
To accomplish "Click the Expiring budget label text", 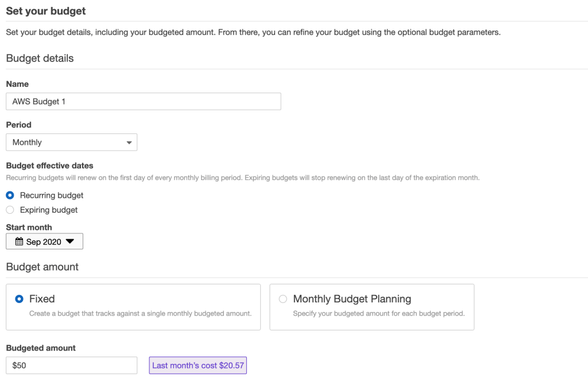I will pyautogui.click(x=49, y=210).
